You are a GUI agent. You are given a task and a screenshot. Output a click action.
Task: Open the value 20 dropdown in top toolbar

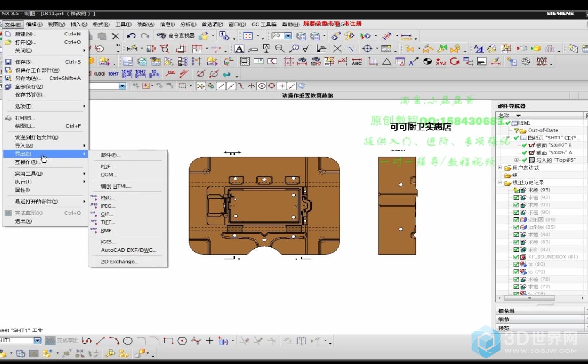(288, 36)
